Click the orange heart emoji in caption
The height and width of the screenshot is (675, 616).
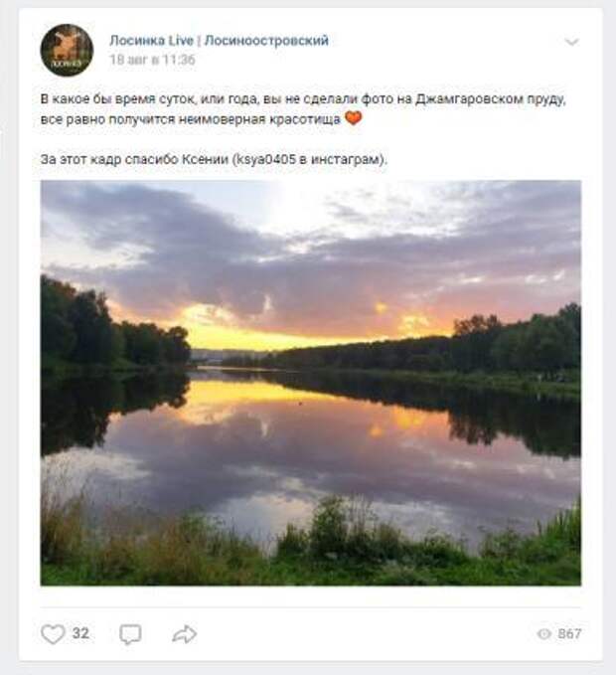point(353,118)
